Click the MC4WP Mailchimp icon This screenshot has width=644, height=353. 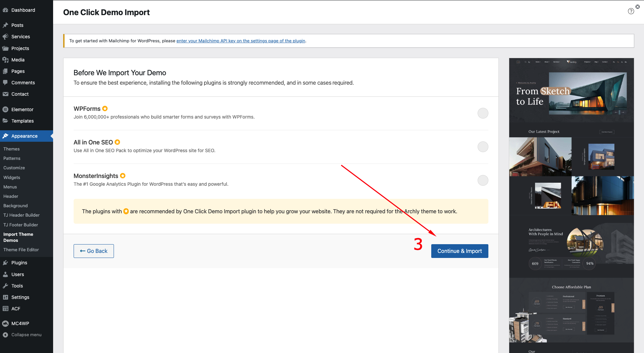[5, 323]
